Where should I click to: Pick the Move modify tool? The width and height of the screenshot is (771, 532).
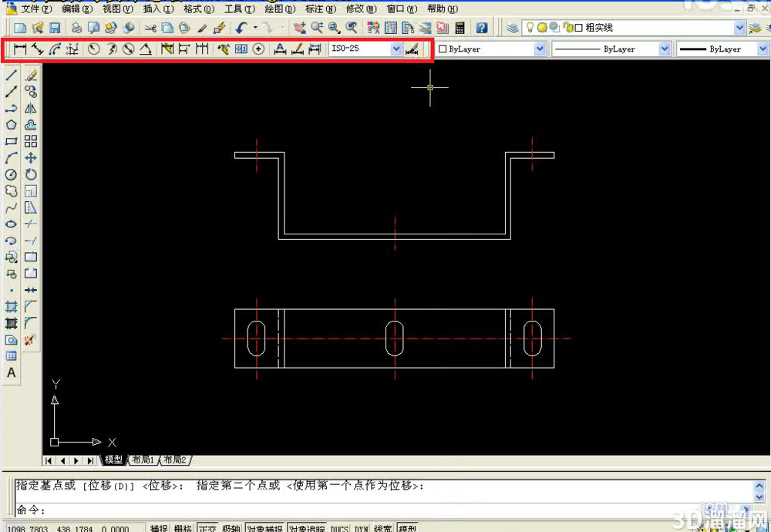pos(31,158)
